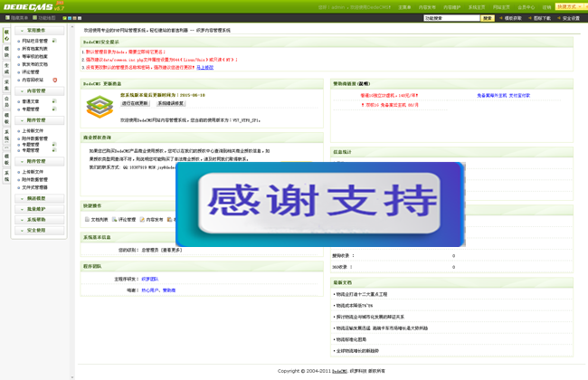This screenshot has width=588, height=380.
Task: Click the icon beside 网站栏目管理
Action: [x=54, y=41]
